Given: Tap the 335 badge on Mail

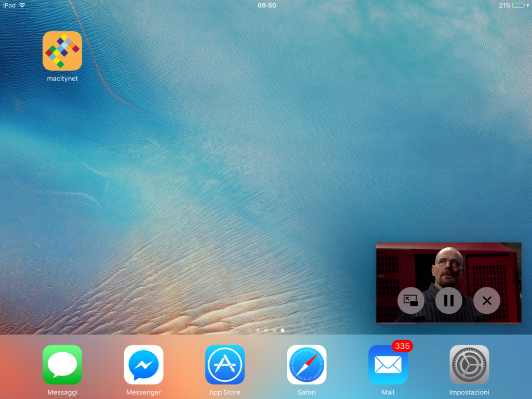Looking at the screenshot, I should [x=402, y=346].
